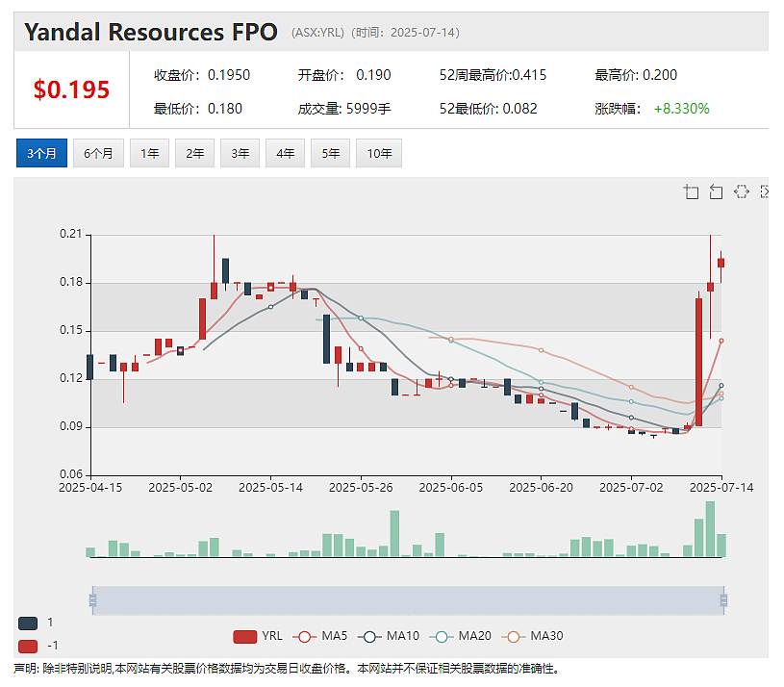
Task: Click the 2025-06-05 x-axis label
Action: [451, 488]
